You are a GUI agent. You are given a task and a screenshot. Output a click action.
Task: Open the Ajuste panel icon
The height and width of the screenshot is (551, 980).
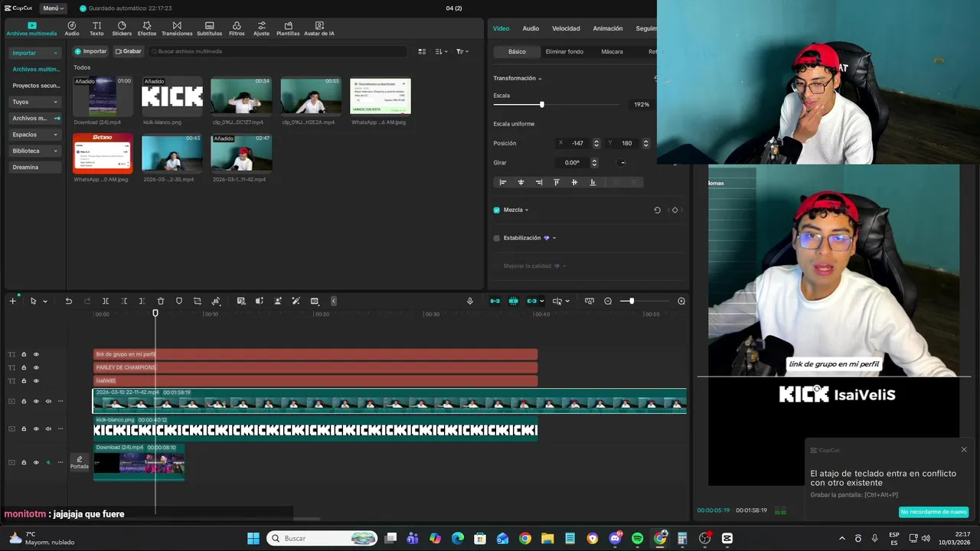coord(262,29)
